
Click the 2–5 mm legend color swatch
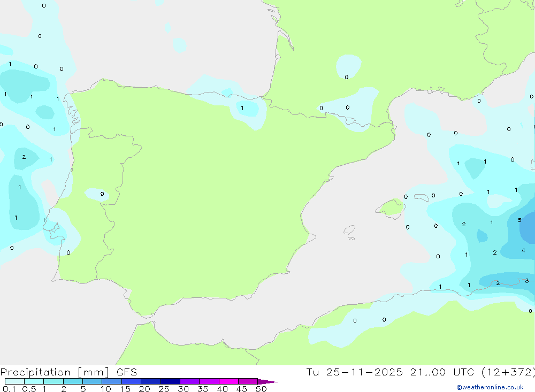(73, 381)
